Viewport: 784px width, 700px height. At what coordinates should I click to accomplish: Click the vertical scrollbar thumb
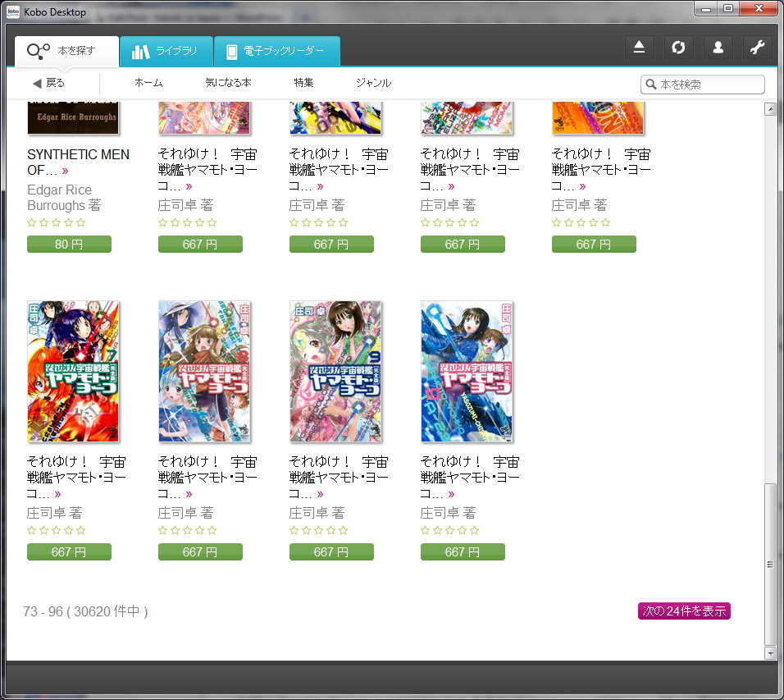pyautogui.click(x=771, y=565)
